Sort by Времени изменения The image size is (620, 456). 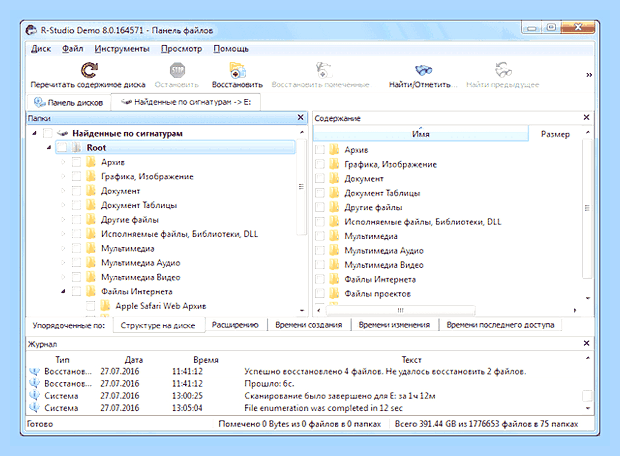coord(394,325)
